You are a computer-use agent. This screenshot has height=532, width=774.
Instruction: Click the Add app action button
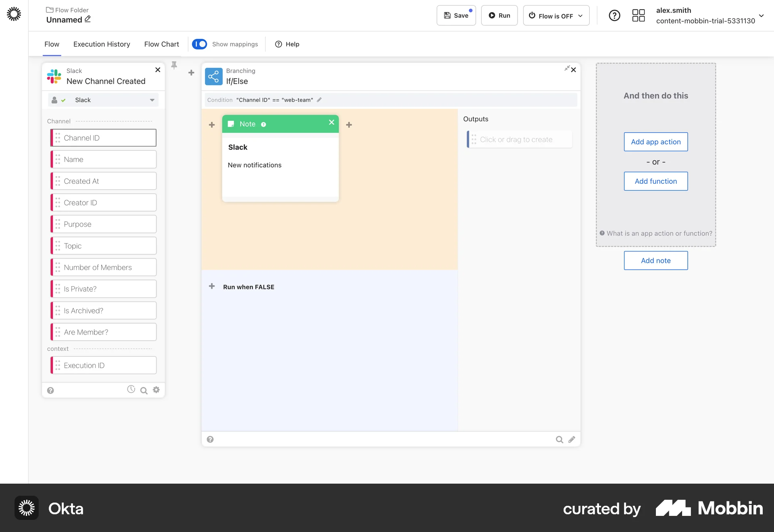655,142
